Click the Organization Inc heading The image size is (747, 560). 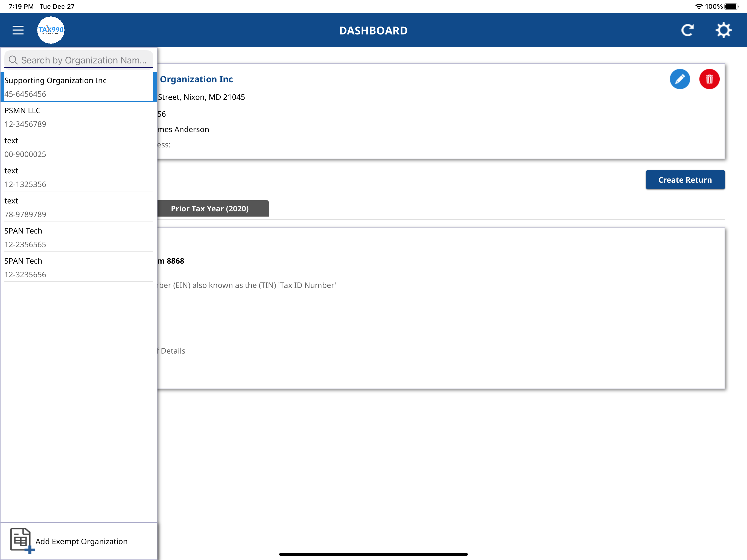pyautogui.click(x=196, y=79)
